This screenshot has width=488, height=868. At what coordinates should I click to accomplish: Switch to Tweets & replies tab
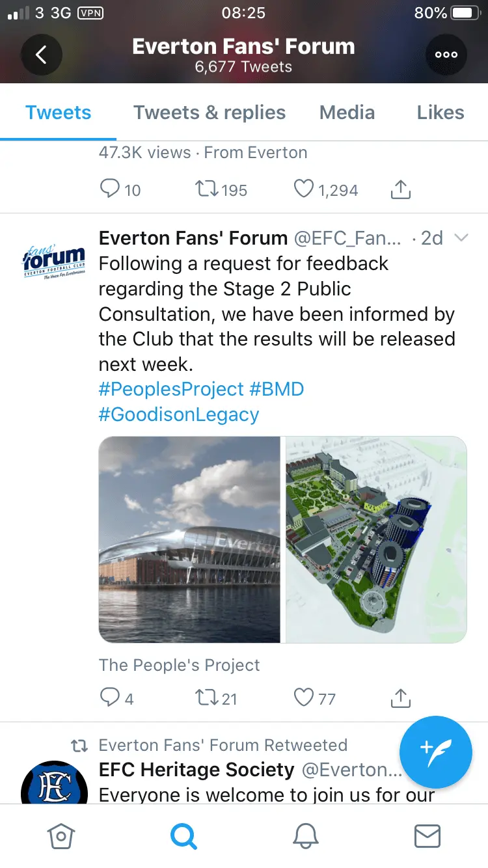tap(210, 113)
